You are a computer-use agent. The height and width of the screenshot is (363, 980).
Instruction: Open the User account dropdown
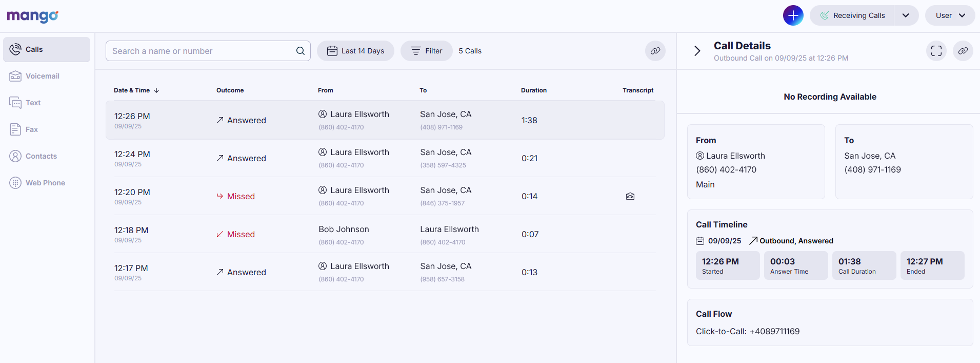[x=950, y=15]
